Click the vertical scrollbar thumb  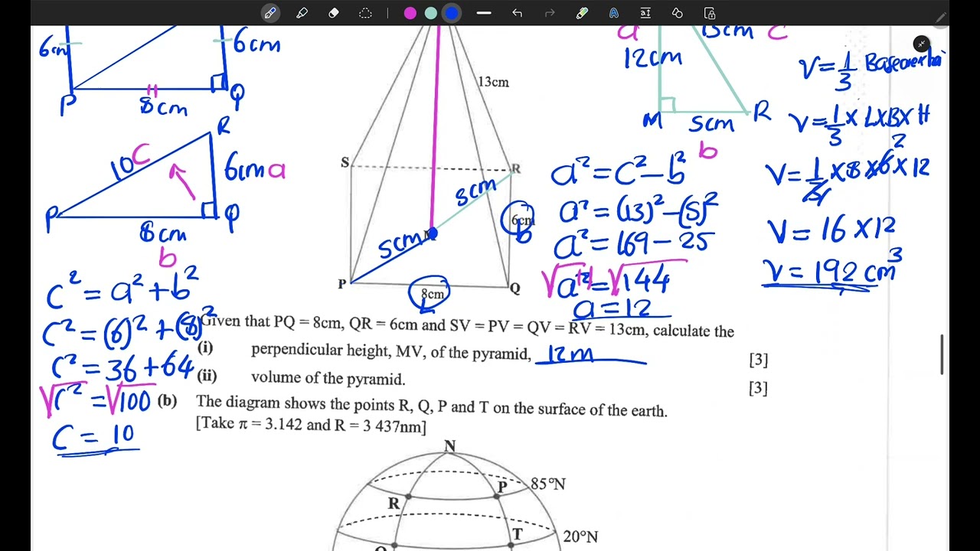(942, 354)
